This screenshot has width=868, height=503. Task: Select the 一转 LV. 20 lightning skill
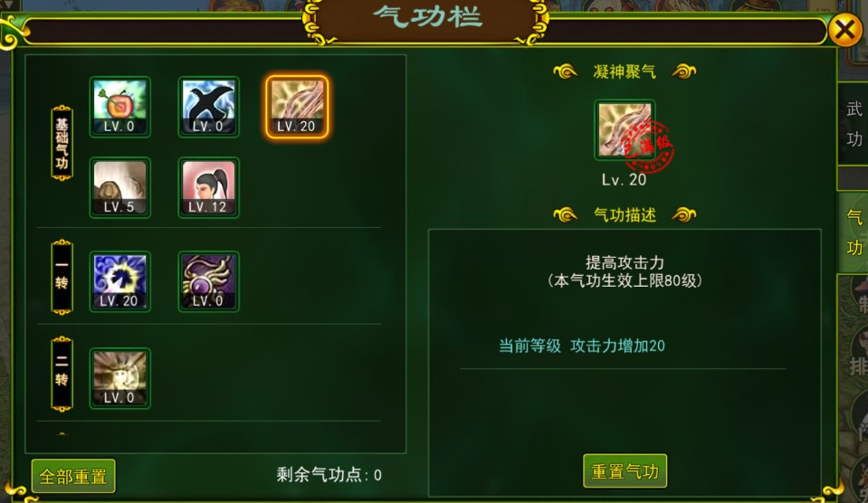(119, 281)
